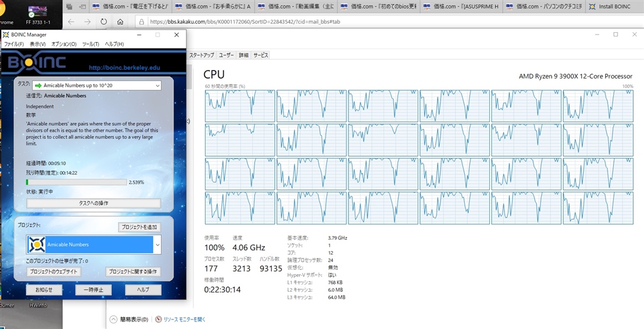644x329 pixels.
Task: Click the お知らせ button
Action: (44, 290)
